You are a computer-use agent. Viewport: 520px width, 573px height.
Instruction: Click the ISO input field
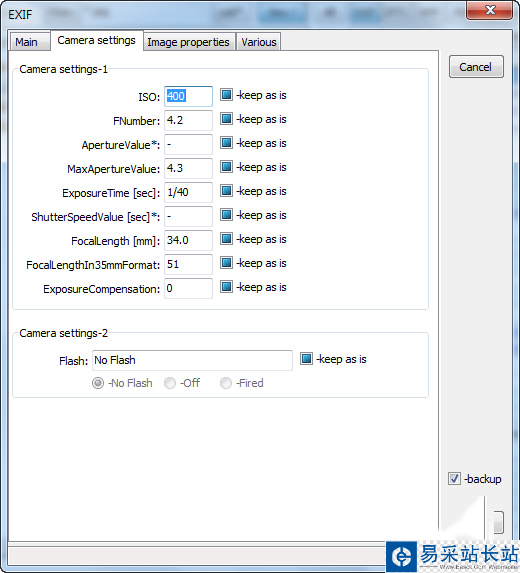[x=188, y=96]
